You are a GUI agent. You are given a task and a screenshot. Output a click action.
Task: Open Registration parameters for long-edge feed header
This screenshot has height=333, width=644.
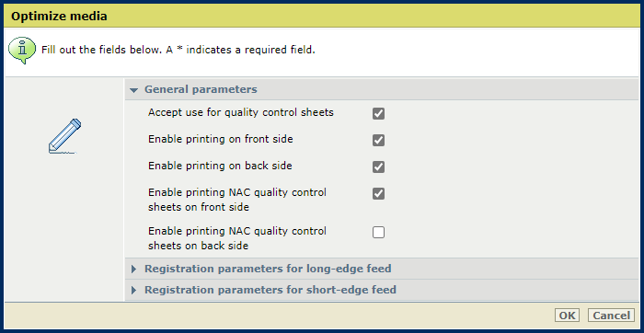point(268,269)
